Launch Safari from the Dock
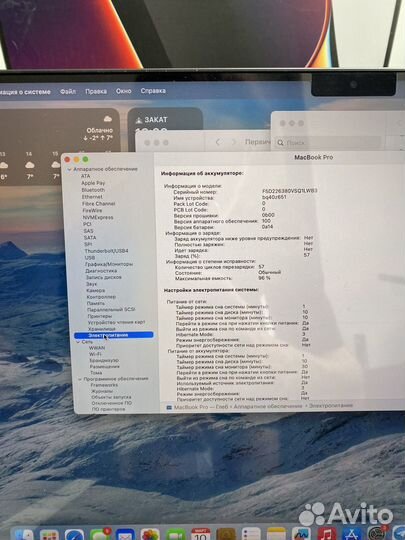This screenshot has width=405, height=540. pyautogui.click(x=74, y=534)
